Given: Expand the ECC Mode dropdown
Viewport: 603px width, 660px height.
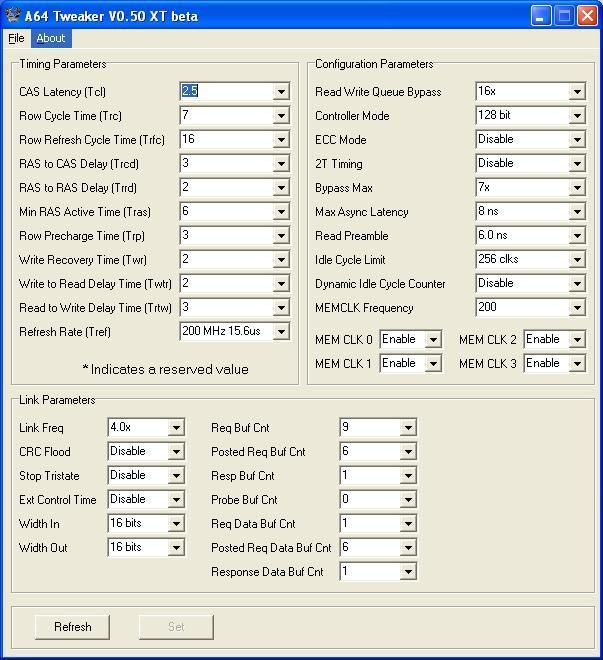Looking at the screenshot, I should 577,140.
